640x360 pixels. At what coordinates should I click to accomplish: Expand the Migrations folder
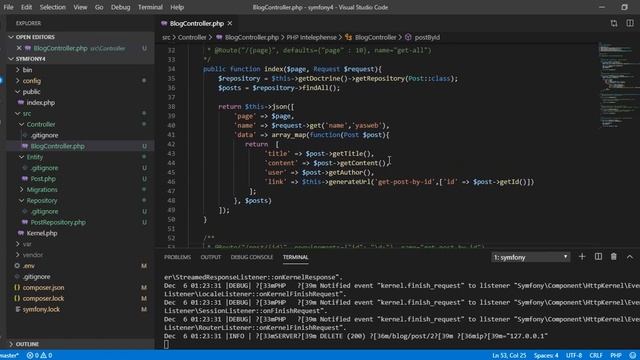(x=42, y=189)
